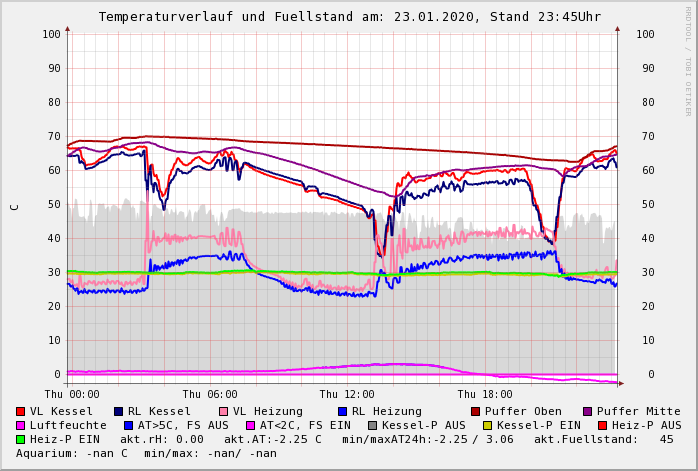Click the 'Thu 12:00' time axis label
This screenshot has height=471, width=698.
tap(347, 394)
